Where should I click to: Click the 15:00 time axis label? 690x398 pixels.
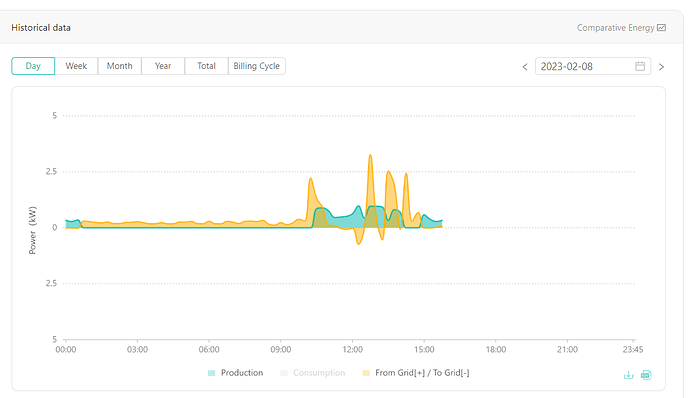tap(424, 350)
